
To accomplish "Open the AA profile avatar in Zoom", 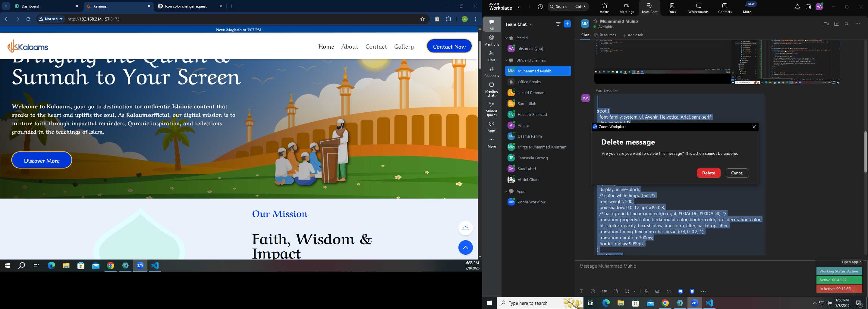I will pos(819,7).
